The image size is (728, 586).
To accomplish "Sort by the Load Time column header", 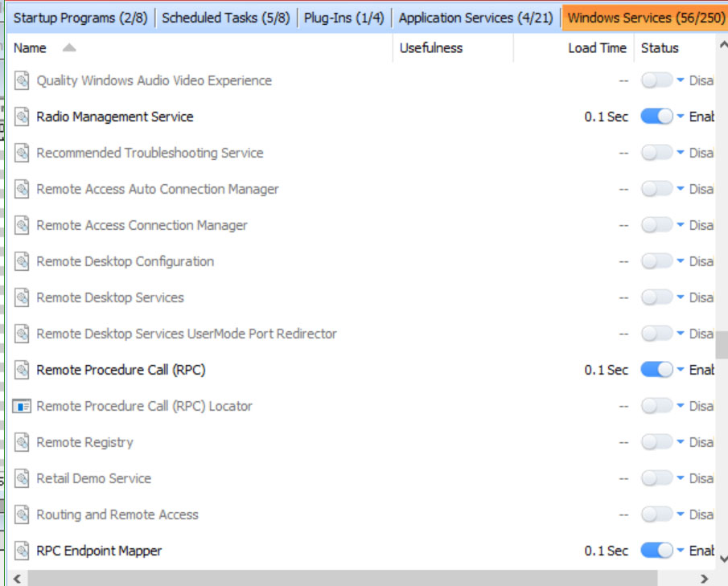I will pos(597,47).
